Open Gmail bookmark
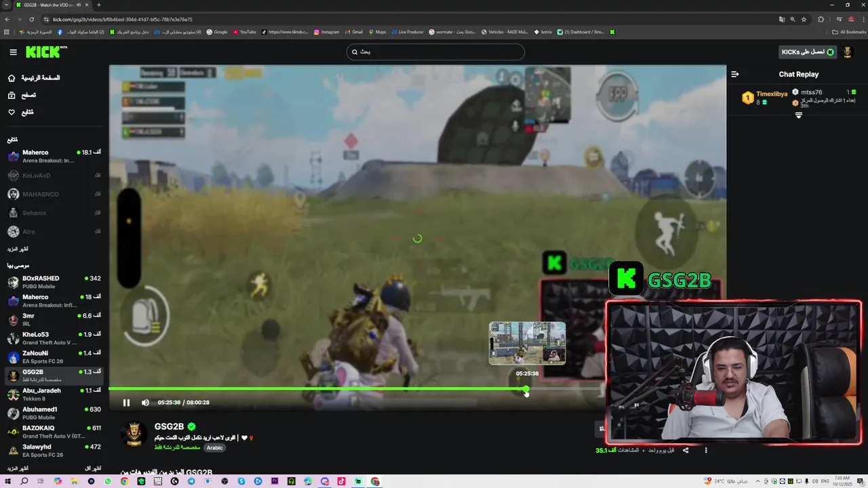Image resolution: width=868 pixels, height=488 pixels. (x=353, y=32)
